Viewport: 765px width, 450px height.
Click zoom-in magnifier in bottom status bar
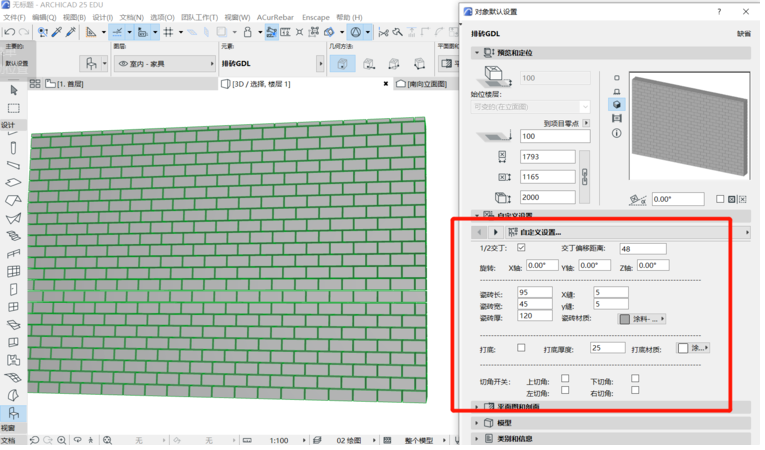61,441
